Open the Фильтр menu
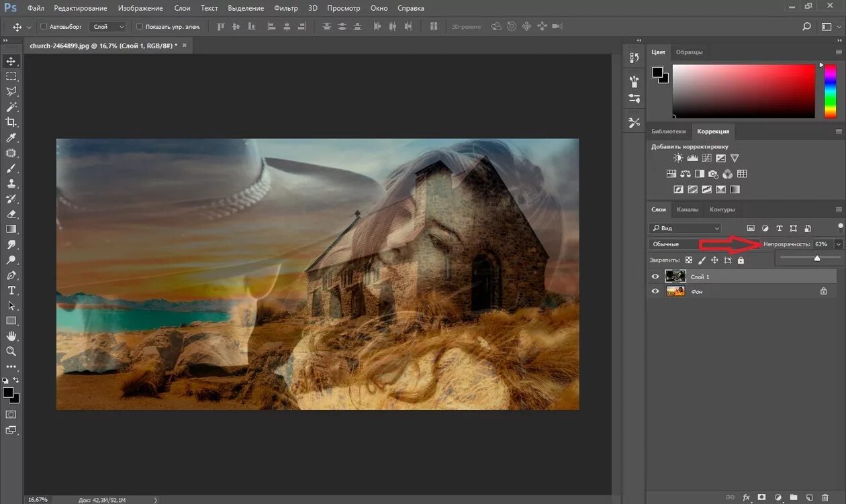This screenshot has height=504, width=846. click(x=286, y=8)
